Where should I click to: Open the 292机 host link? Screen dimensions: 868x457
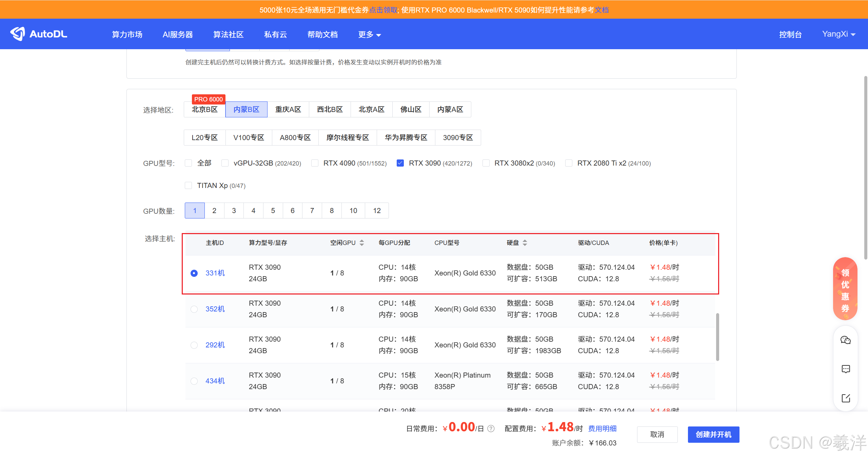[x=215, y=345]
